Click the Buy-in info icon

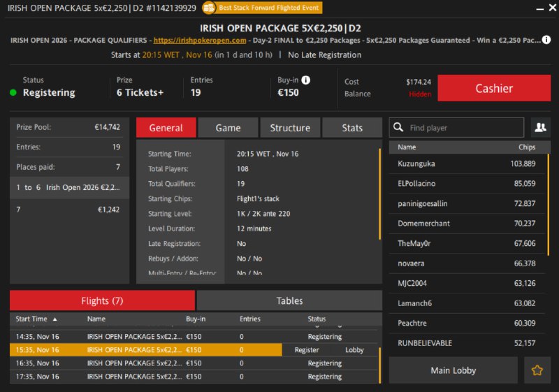click(x=306, y=80)
